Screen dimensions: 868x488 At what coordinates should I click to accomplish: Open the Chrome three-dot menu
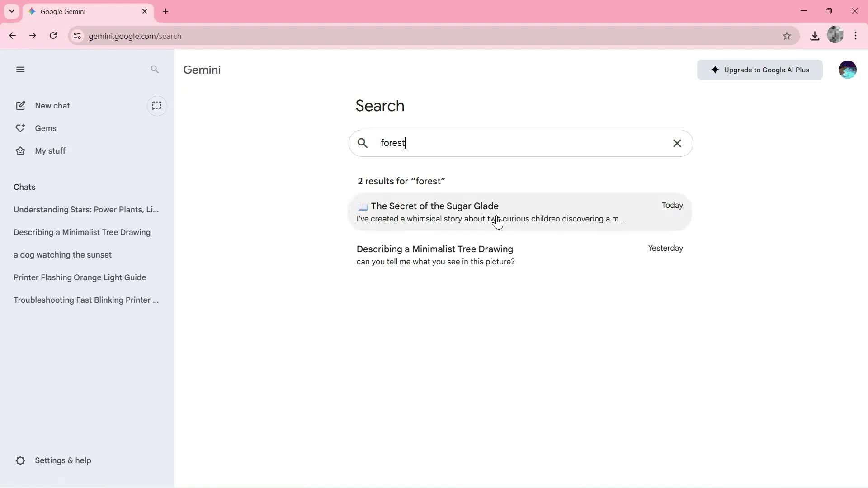pos(856,36)
